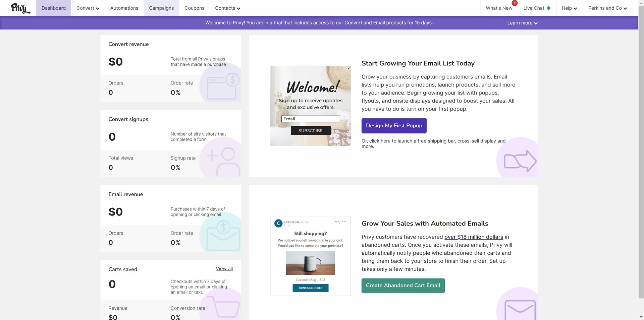Click the Privy logo icon

20,8
